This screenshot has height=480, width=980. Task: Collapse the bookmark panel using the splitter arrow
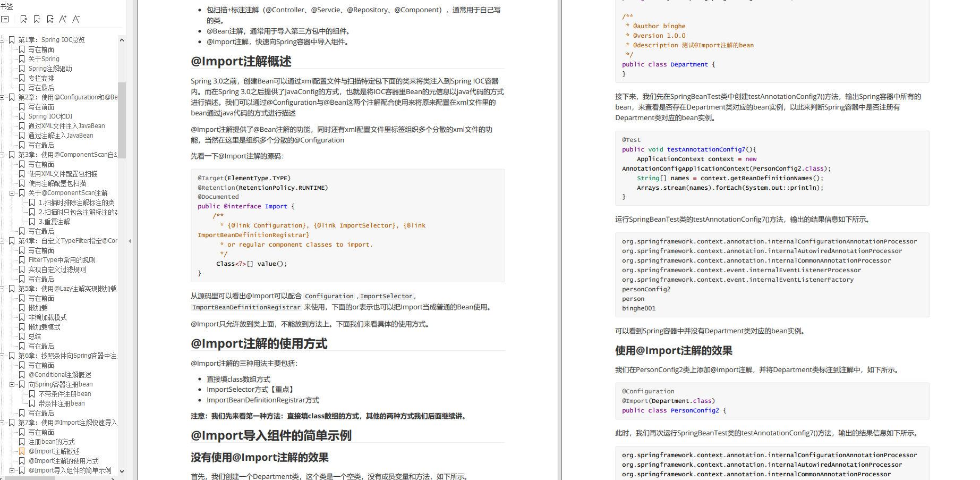tap(130, 241)
